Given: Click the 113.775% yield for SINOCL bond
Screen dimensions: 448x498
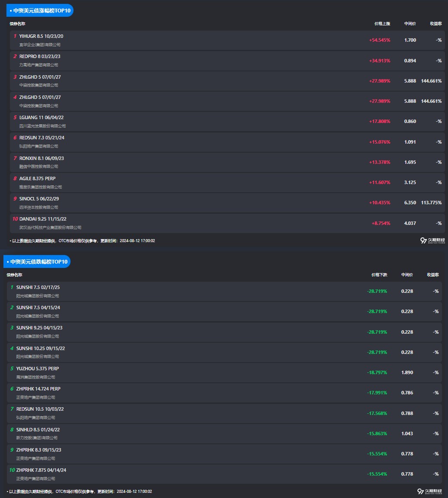Looking at the screenshot, I should [431, 203].
